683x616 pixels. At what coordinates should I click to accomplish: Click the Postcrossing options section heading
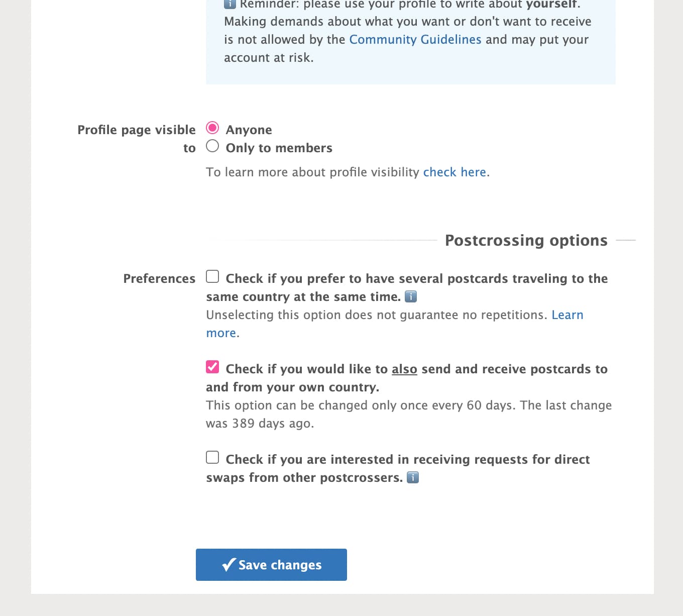point(526,240)
